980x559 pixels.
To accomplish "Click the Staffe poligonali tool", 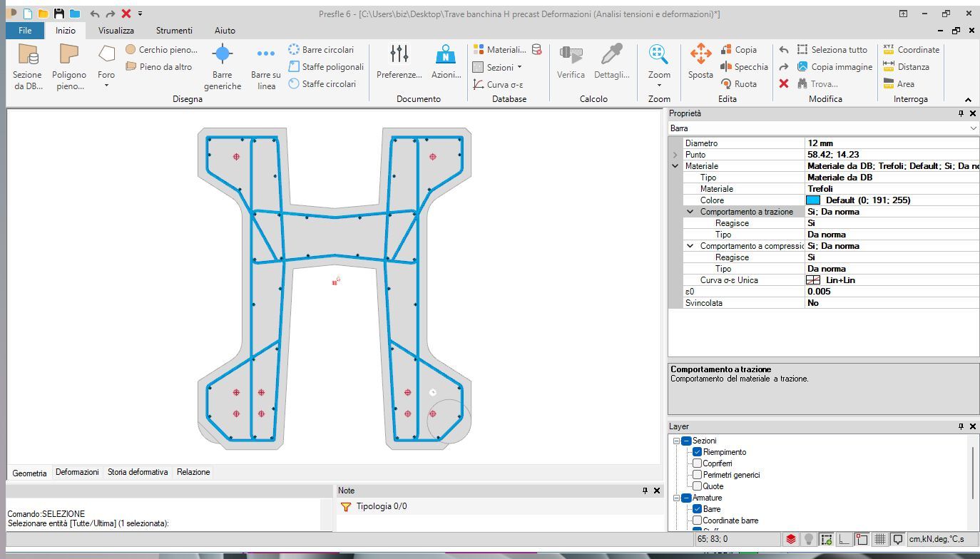I will pos(326,67).
